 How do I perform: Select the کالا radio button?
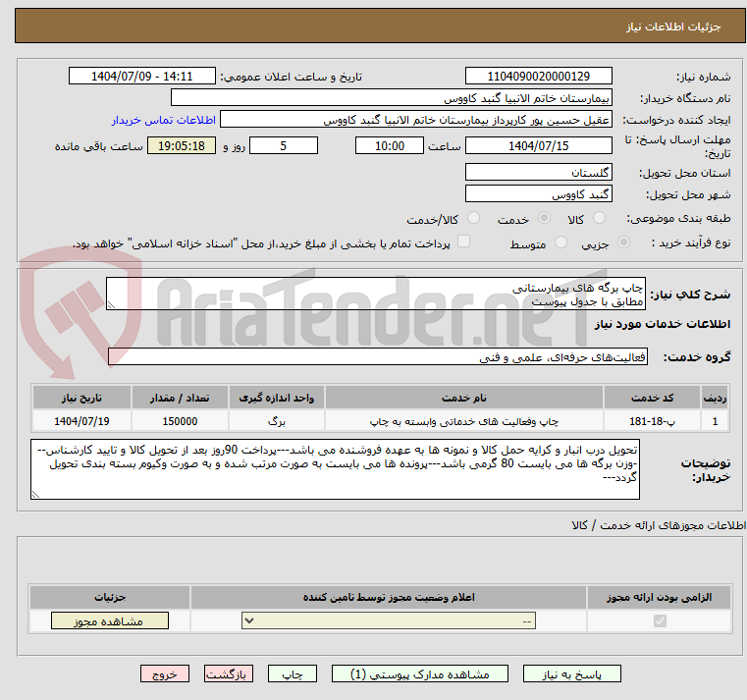(599, 218)
